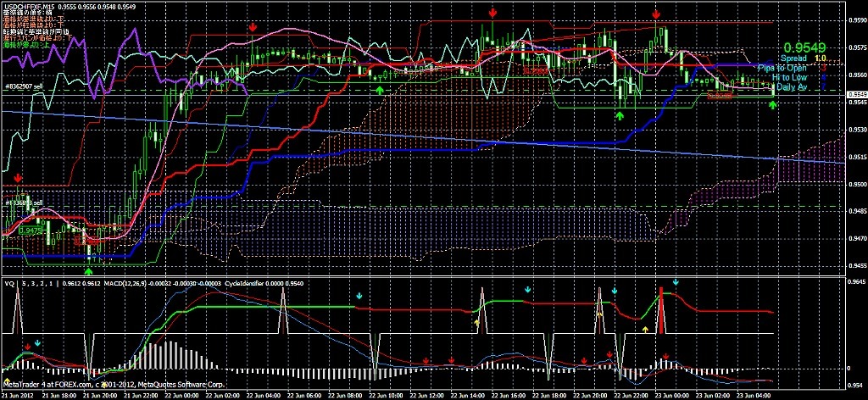Click the 0.9575 price axis label
The height and width of the screenshot is (400, 868).
click(x=856, y=48)
